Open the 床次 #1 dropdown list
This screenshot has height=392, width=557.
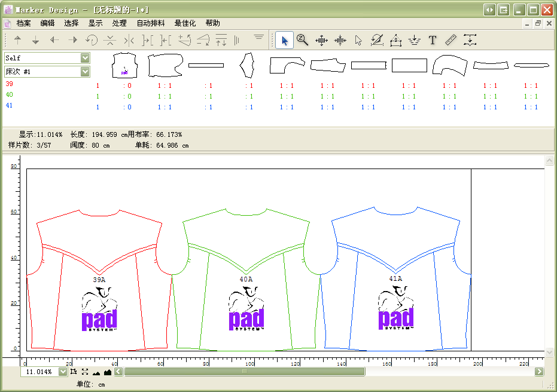coord(85,72)
